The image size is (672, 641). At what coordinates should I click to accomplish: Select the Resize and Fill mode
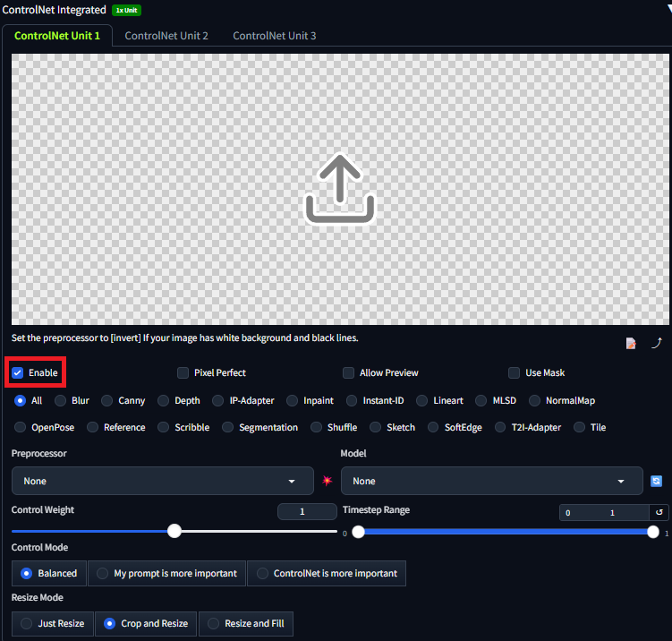pyautogui.click(x=246, y=623)
